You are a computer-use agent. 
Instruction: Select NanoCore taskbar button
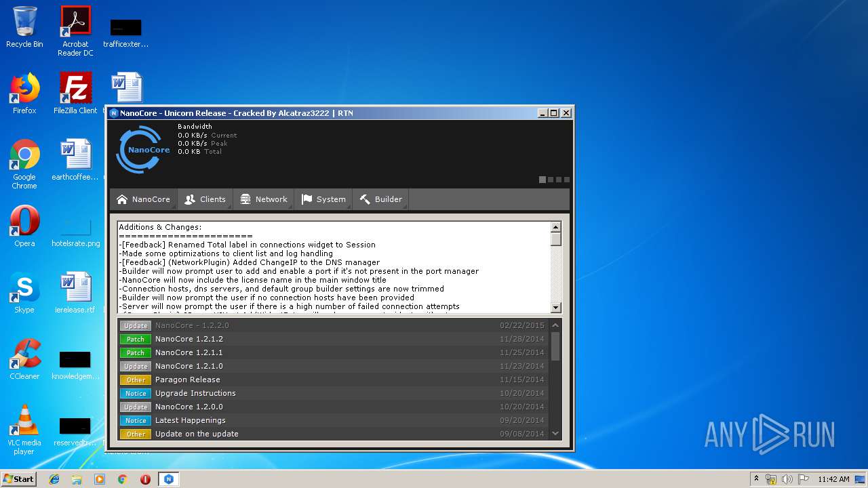(x=169, y=479)
